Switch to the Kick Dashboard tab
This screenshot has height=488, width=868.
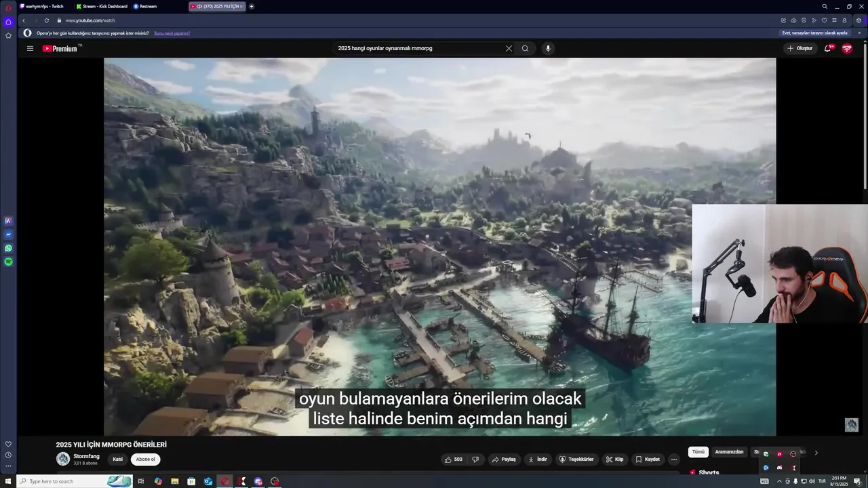click(x=102, y=6)
